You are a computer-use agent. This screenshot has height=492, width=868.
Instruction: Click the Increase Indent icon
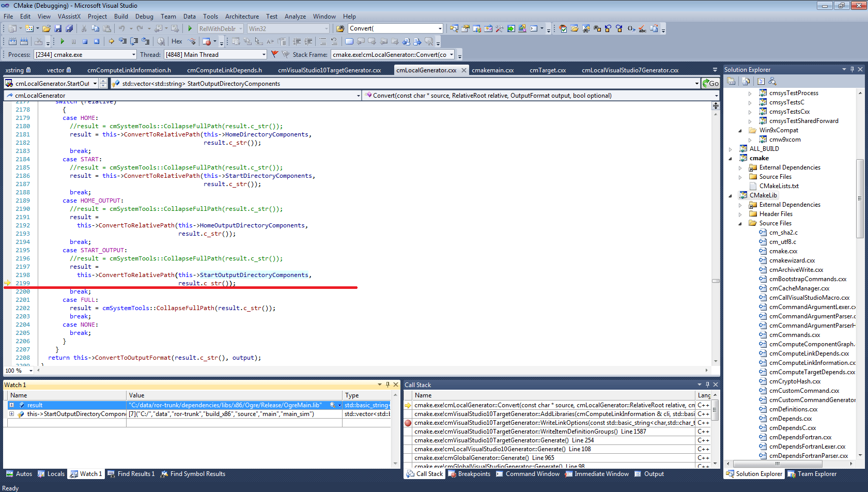point(308,41)
